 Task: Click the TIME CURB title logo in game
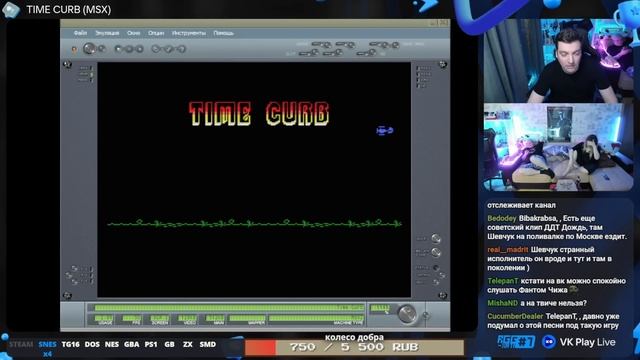click(259, 113)
